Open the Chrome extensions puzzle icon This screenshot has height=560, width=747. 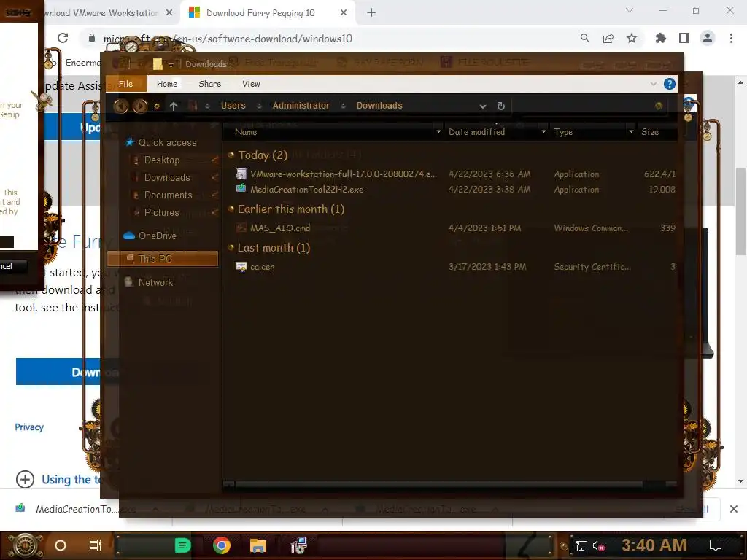pos(661,38)
